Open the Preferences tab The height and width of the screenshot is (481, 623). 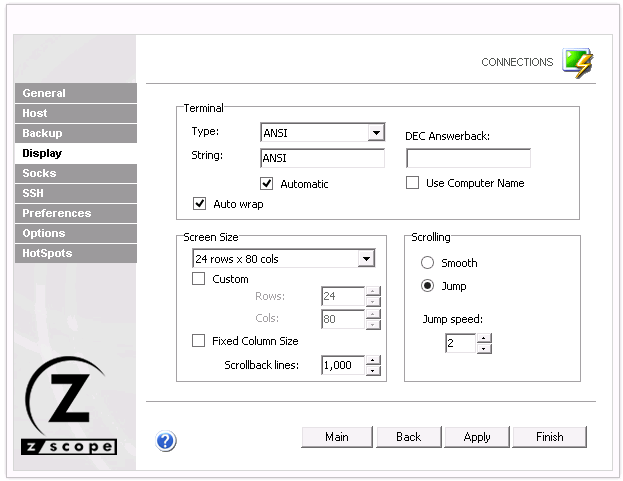(x=76, y=213)
